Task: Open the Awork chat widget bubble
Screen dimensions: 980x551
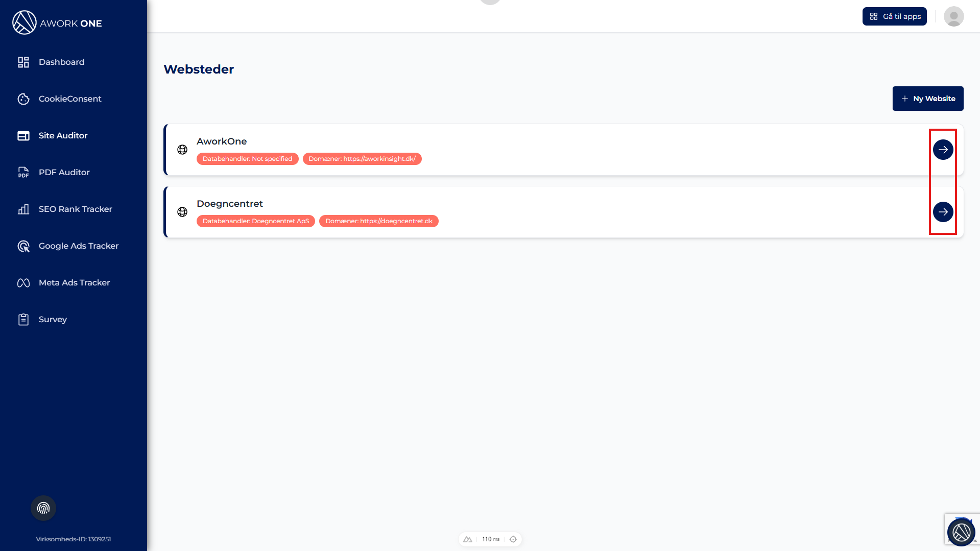Action: (961, 532)
